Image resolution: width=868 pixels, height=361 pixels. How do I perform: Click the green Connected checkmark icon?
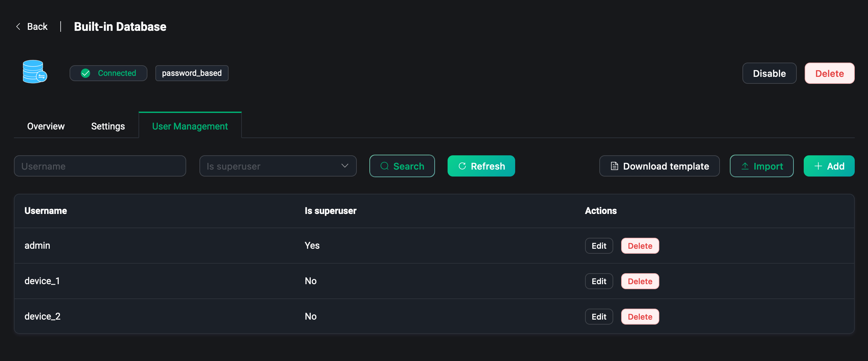[x=85, y=73]
